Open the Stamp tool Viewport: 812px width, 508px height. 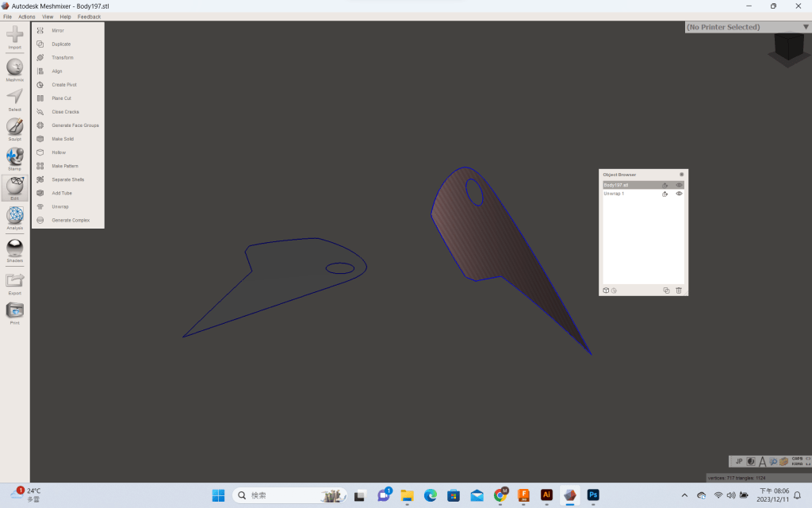point(15,157)
